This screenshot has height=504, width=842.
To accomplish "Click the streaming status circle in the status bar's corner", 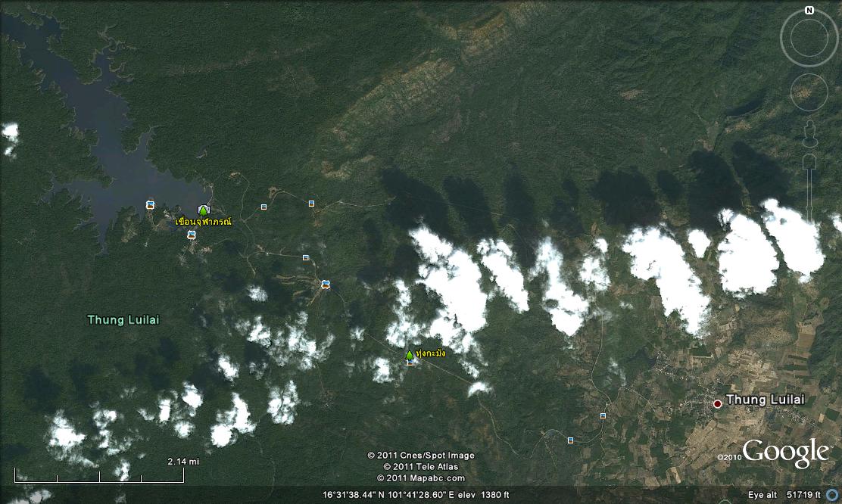I will (832, 495).
